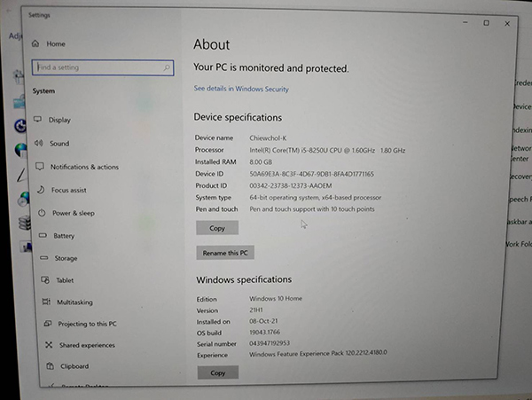
Task: Click the Multitasking icon
Action: (46, 302)
